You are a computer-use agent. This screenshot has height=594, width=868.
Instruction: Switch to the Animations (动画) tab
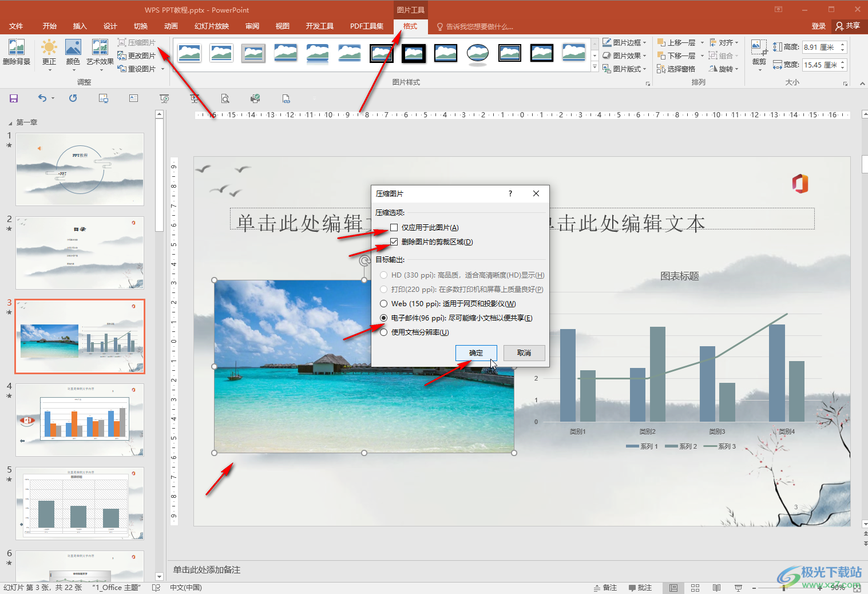pyautogui.click(x=171, y=26)
